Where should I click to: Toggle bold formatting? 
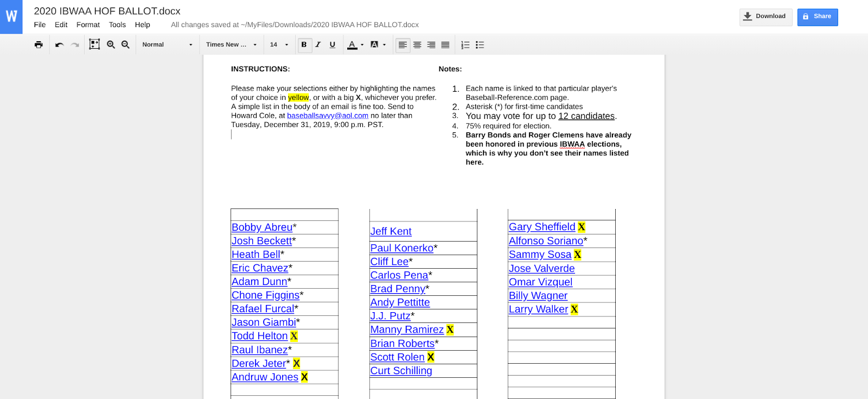304,45
